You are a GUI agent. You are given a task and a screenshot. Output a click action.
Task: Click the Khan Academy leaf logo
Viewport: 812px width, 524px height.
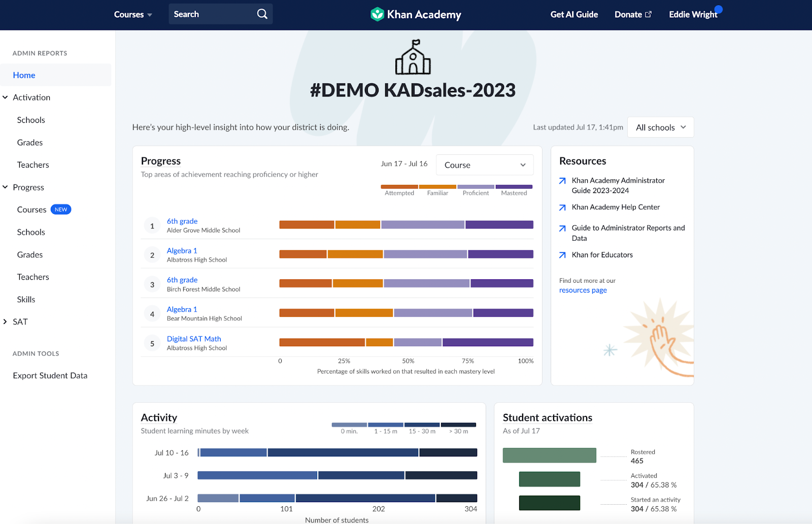[377, 14]
